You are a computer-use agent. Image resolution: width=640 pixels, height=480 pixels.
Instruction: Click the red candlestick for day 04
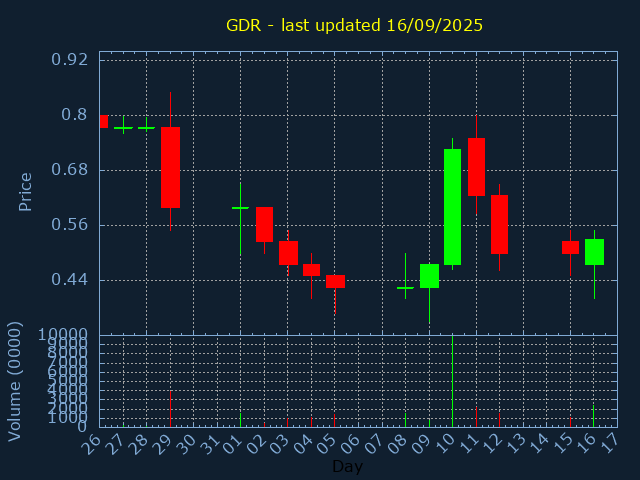click(311, 270)
